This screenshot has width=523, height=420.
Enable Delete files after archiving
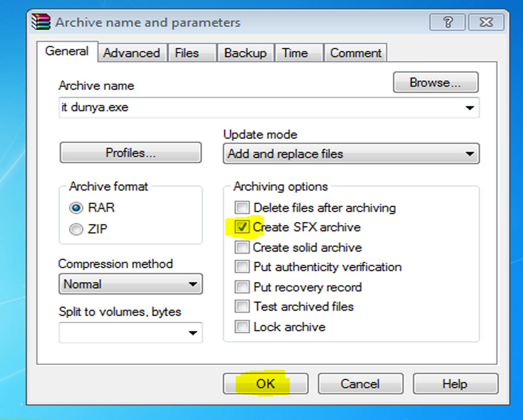pos(242,207)
